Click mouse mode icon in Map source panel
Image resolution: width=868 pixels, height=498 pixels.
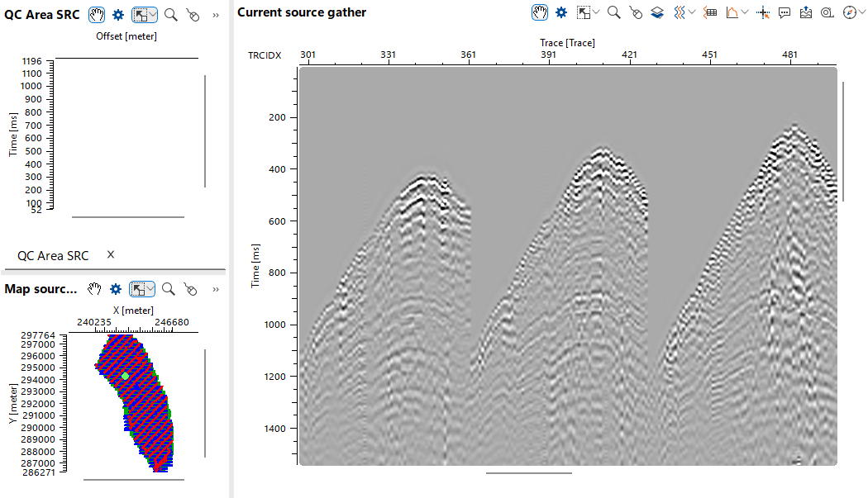click(190, 289)
